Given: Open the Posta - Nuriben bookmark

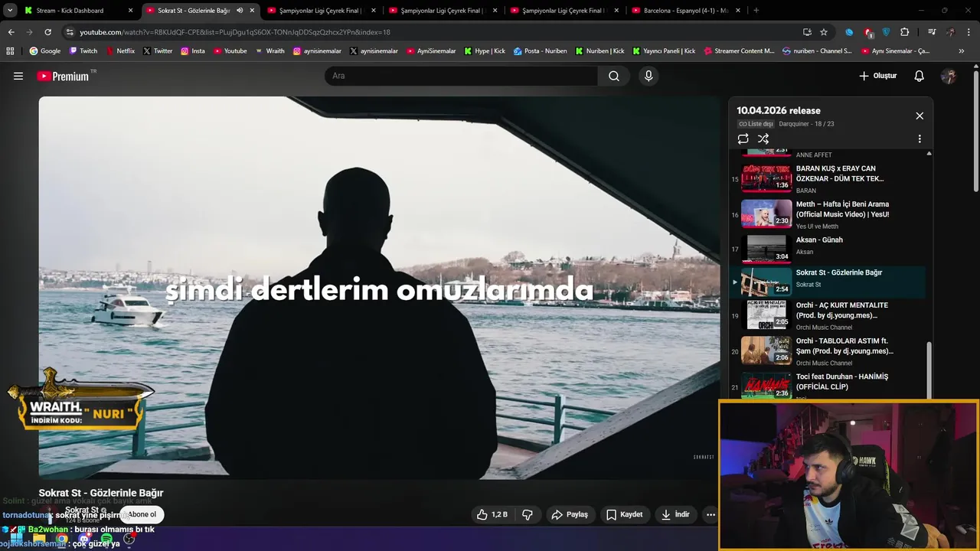Looking at the screenshot, I should [541, 51].
